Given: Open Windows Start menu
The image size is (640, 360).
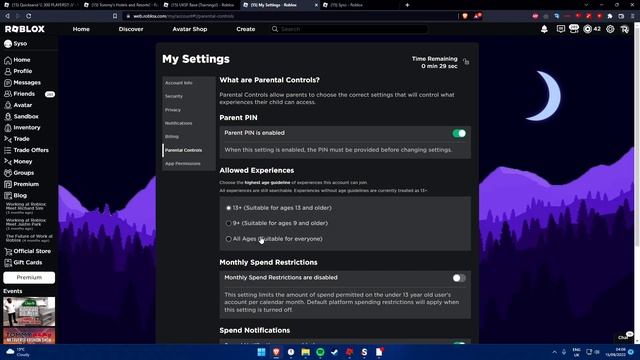Looking at the screenshot, I should coord(262,352).
